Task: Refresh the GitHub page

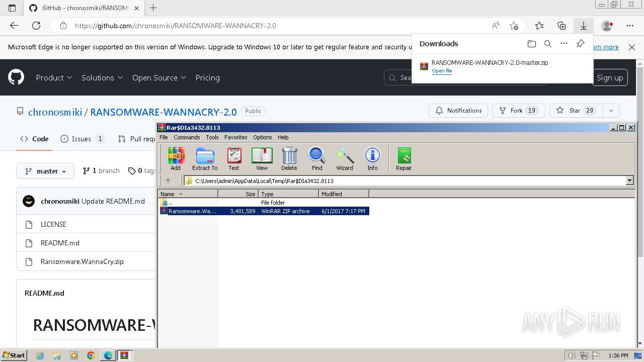Action: coord(36,26)
